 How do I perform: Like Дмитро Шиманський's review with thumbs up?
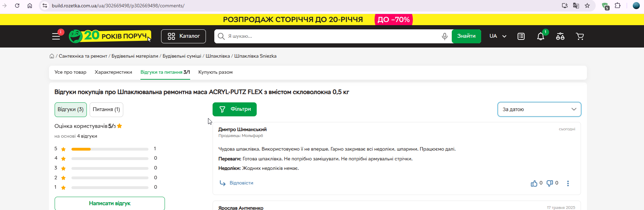(534, 183)
